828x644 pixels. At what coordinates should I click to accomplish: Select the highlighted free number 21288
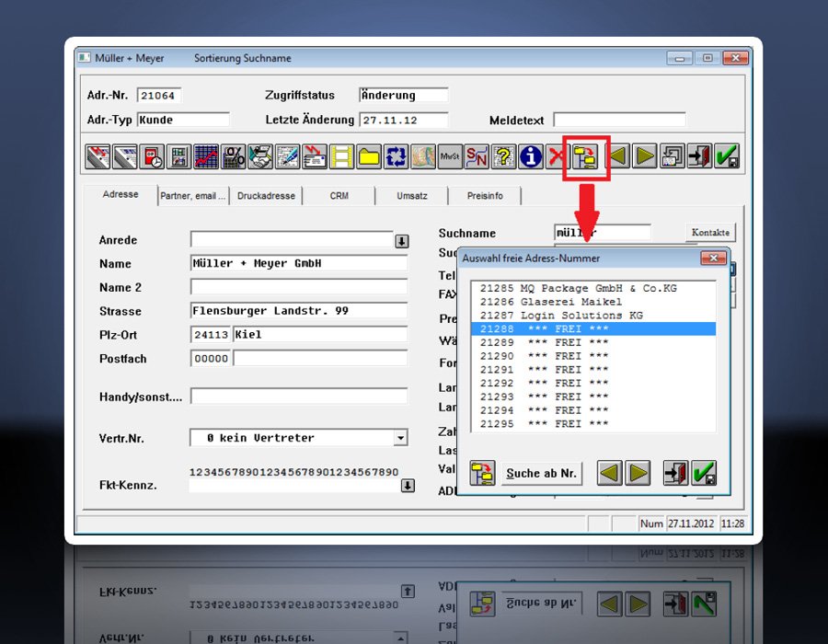pos(593,328)
